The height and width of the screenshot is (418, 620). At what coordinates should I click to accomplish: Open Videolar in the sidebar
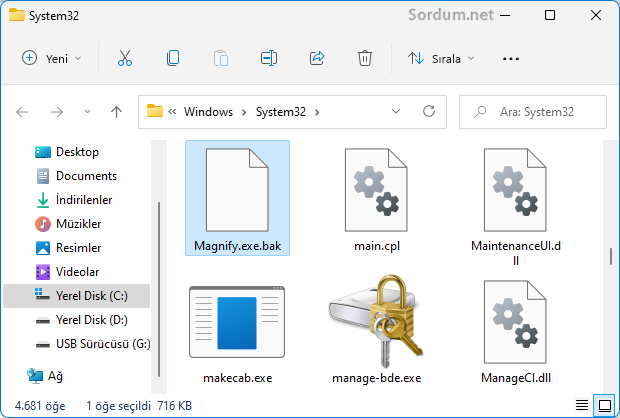pyautogui.click(x=67, y=272)
